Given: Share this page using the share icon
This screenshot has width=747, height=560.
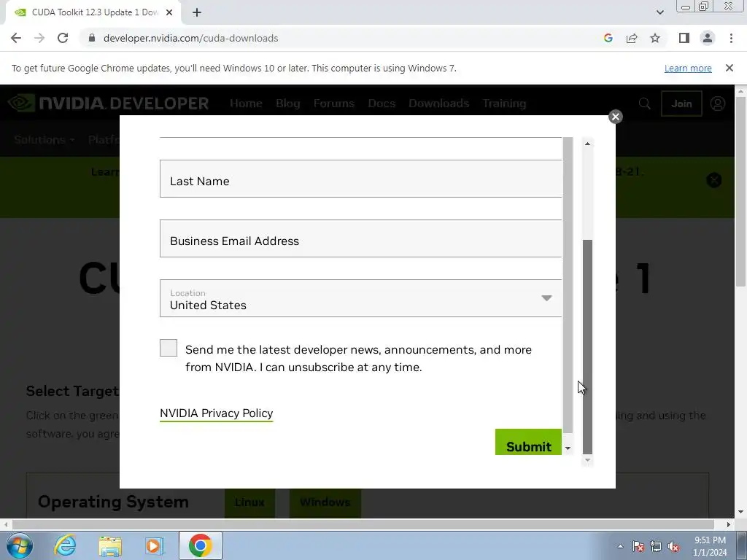Looking at the screenshot, I should click(632, 38).
